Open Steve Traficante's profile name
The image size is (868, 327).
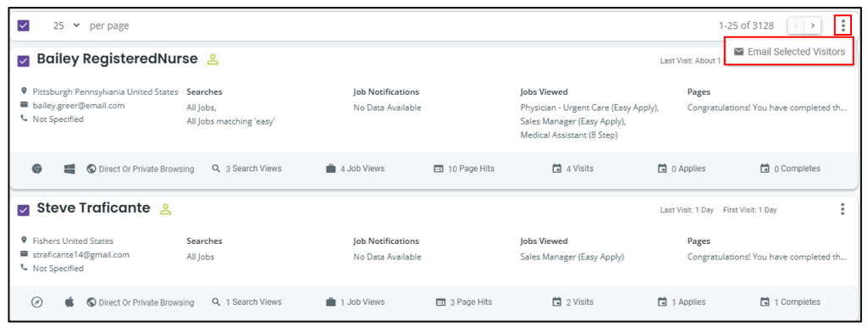93,208
